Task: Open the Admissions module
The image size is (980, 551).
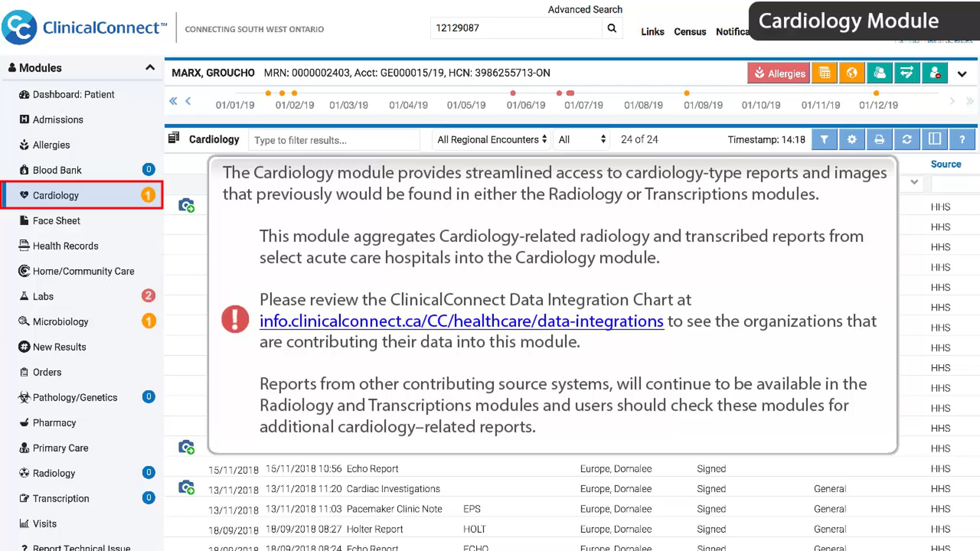Action: pyautogui.click(x=82, y=120)
